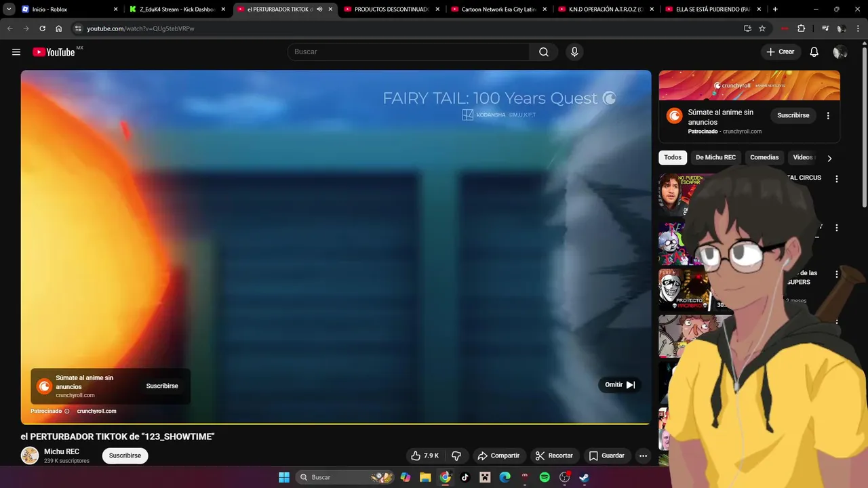Open more actions next to Guardar

(x=643, y=455)
